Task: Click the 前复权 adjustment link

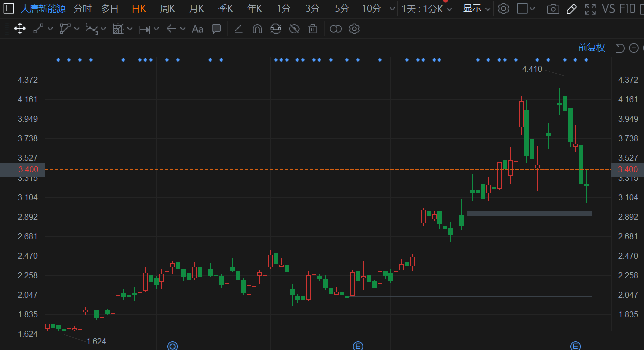Action: [x=591, y=48]
